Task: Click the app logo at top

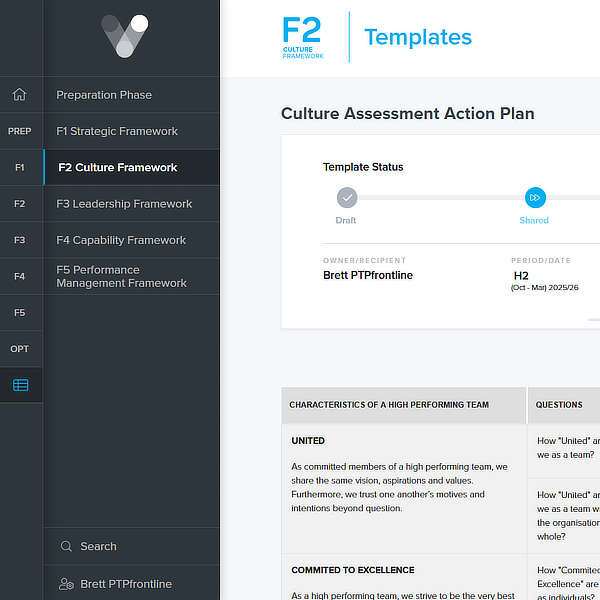Action: click(125, 36)
